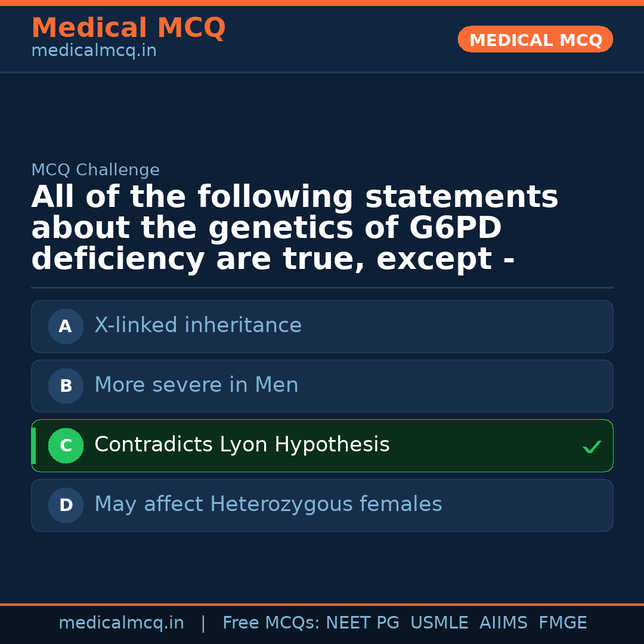Click "NEET PG" in the footer

(x=363, y=623)
